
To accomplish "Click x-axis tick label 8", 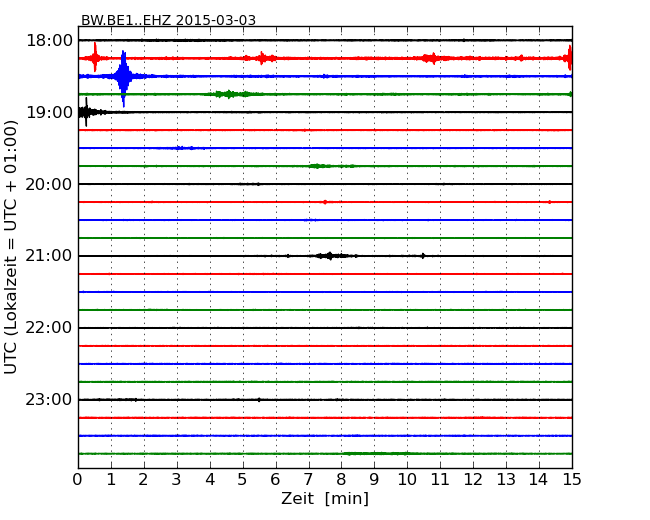I will pyautogui.click(x=341, y=480).
